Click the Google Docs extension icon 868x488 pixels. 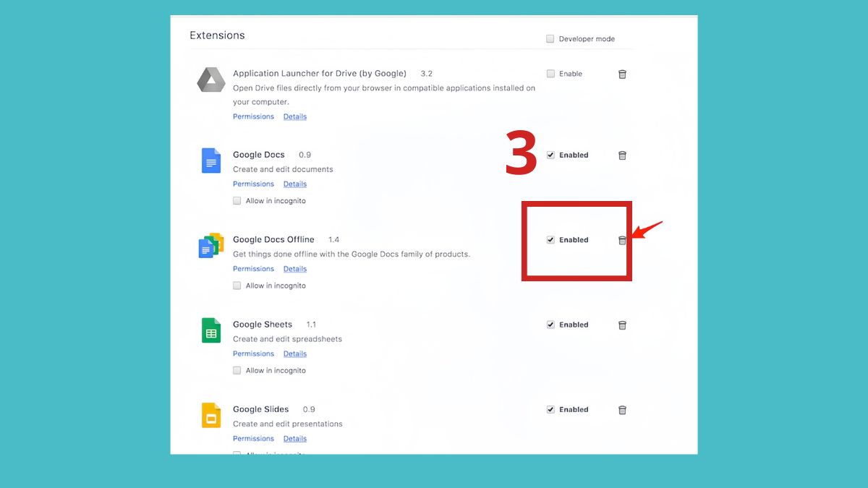(x=210, y=160)
